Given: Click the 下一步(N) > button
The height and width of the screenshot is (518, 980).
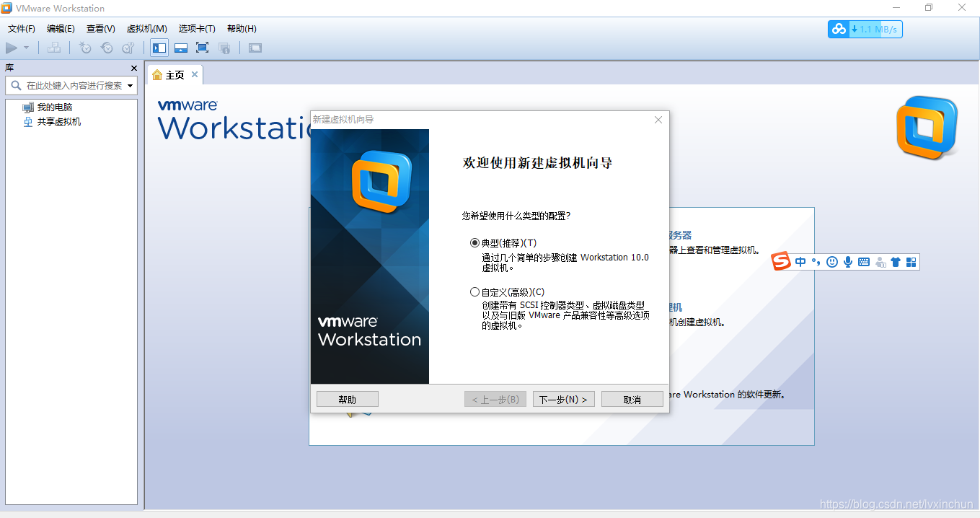Looking at the screenshot, I should pos(564,400).
